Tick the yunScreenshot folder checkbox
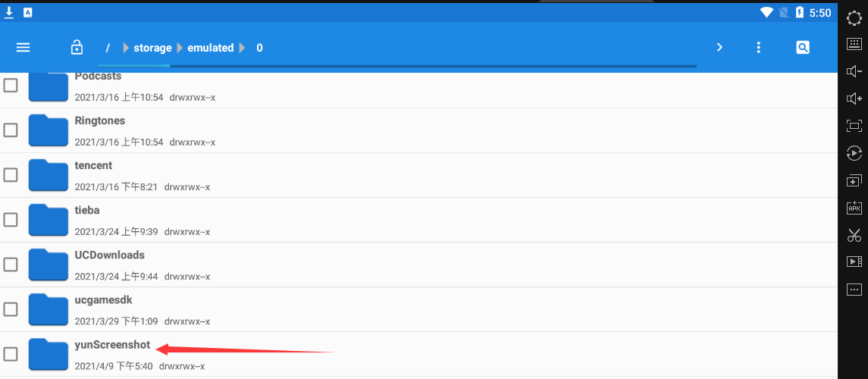This screenshot has height=379, width=868. click(x=11, y=354)
